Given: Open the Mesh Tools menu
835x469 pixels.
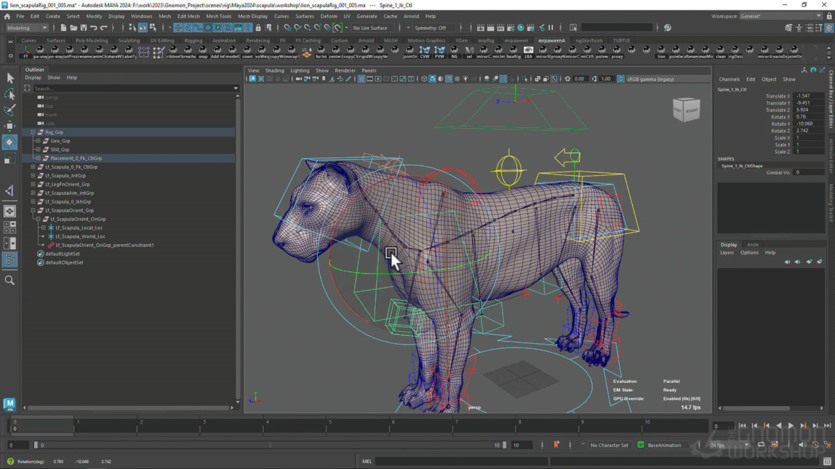Looking at the screenshot, I should (218, 17).
